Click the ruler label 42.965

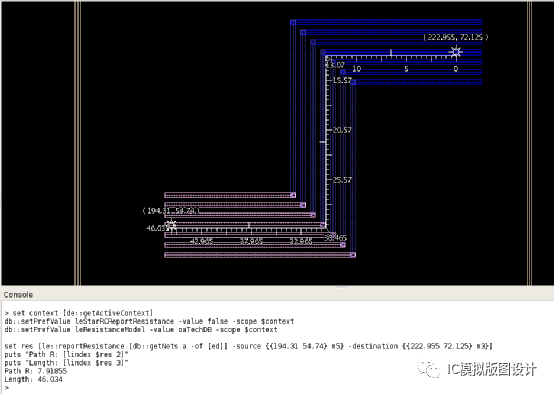(201, 241)
